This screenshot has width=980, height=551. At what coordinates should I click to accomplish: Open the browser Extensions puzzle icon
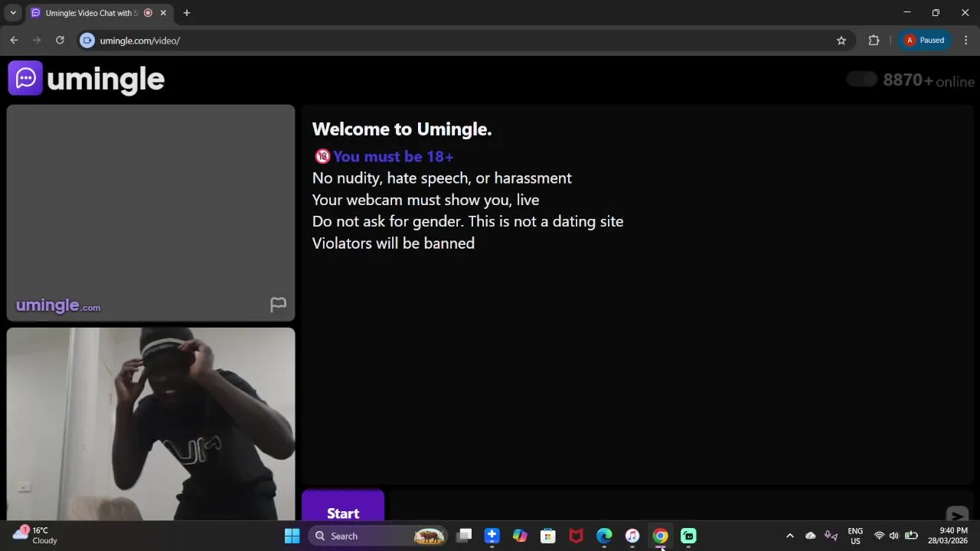[x=874, y=41]
